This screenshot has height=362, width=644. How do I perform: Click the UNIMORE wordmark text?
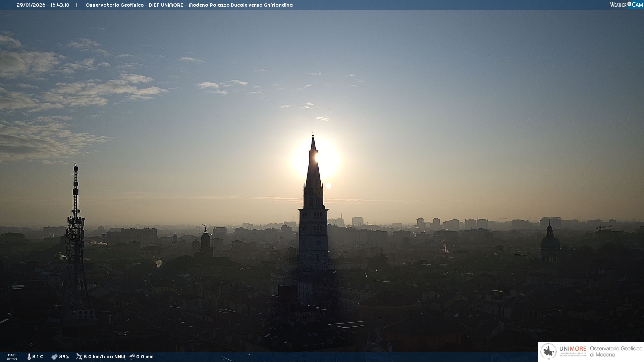(x=573, y=349)
